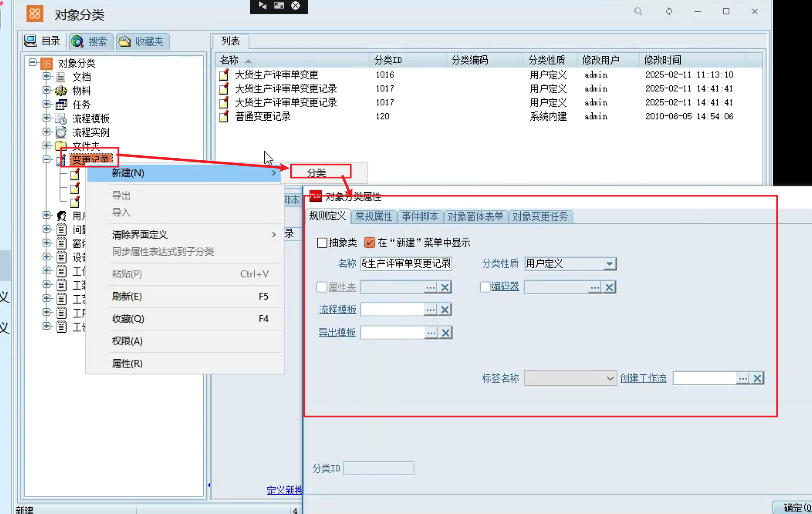Click the 名称 input field
The image size is (812, 514).
(406, 264)
